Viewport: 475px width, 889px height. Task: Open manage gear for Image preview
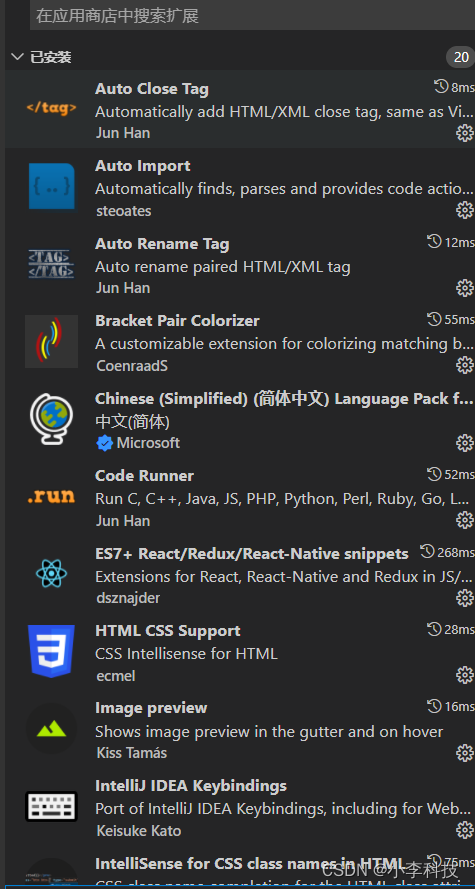[465, 753]
